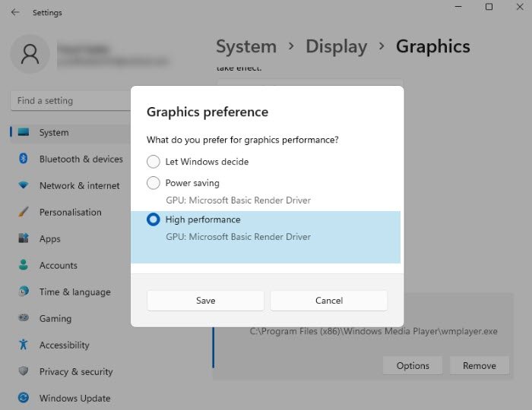Go back using the Settings back arrow

coord(16,12)
